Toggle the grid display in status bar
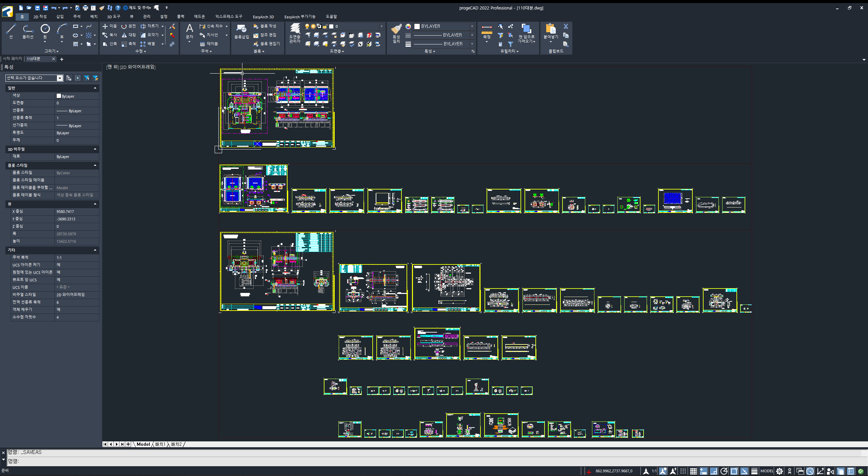This screenshot has width=868, height=476. click(693, 471)
